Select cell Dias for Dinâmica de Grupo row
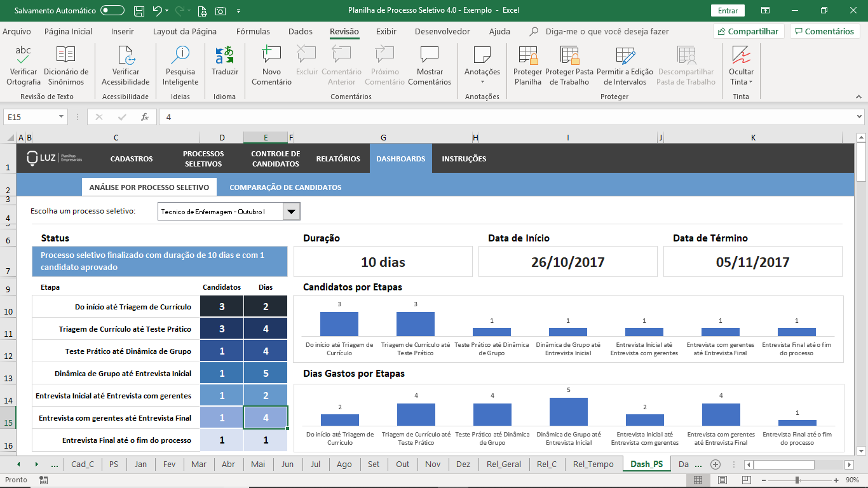This screenshot has height=488, width=868. 266,373
